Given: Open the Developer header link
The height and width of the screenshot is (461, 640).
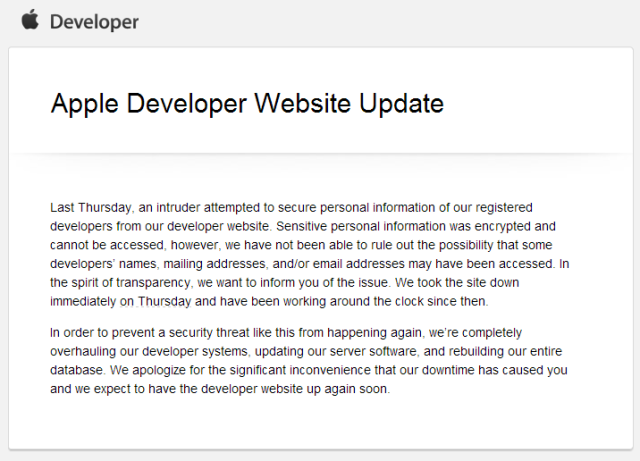Looking at the screenshot, I should 94,22.
